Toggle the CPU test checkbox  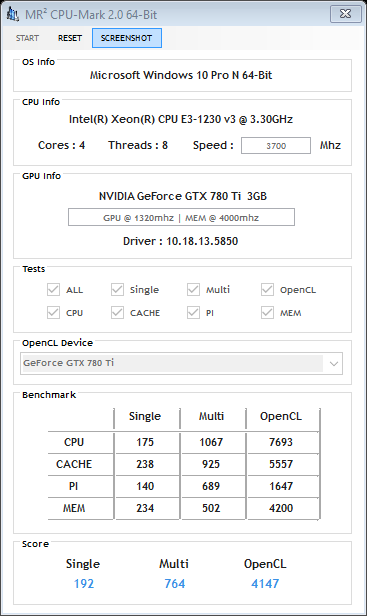tap(53, 313)
